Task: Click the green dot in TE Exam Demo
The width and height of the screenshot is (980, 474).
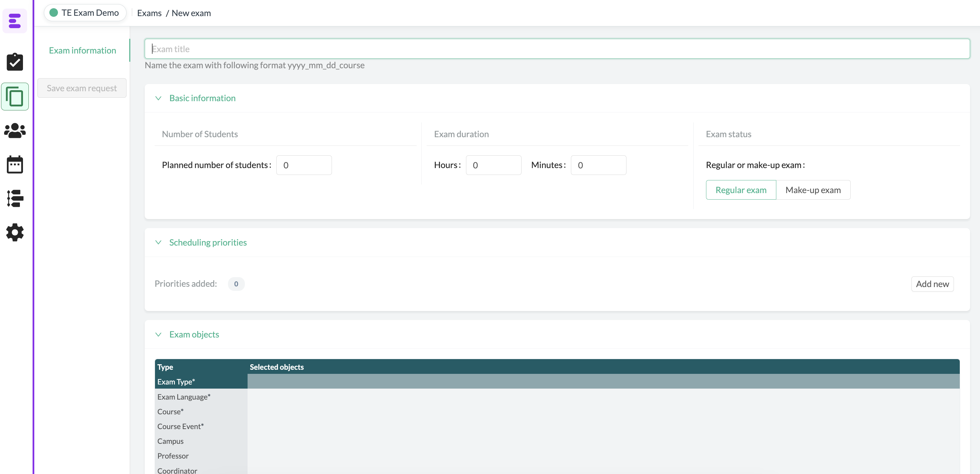Action: tap(53, 13)
